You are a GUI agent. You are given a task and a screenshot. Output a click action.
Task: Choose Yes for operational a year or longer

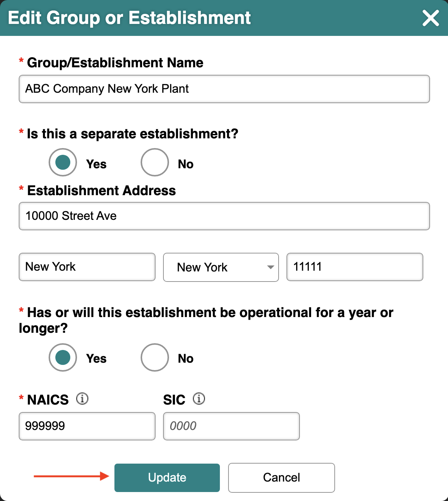coord(63,357)
